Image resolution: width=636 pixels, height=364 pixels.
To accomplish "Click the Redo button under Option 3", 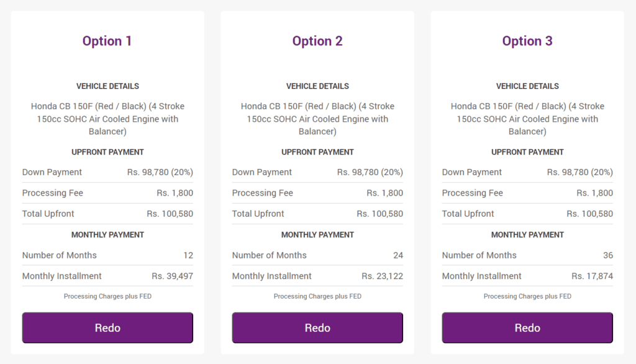I will pyautogui.click(x=527, y=327).
